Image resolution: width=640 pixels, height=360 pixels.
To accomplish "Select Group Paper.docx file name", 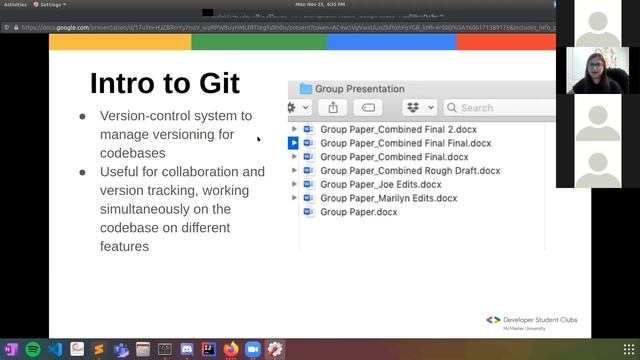I will click(x=358, y=212).
